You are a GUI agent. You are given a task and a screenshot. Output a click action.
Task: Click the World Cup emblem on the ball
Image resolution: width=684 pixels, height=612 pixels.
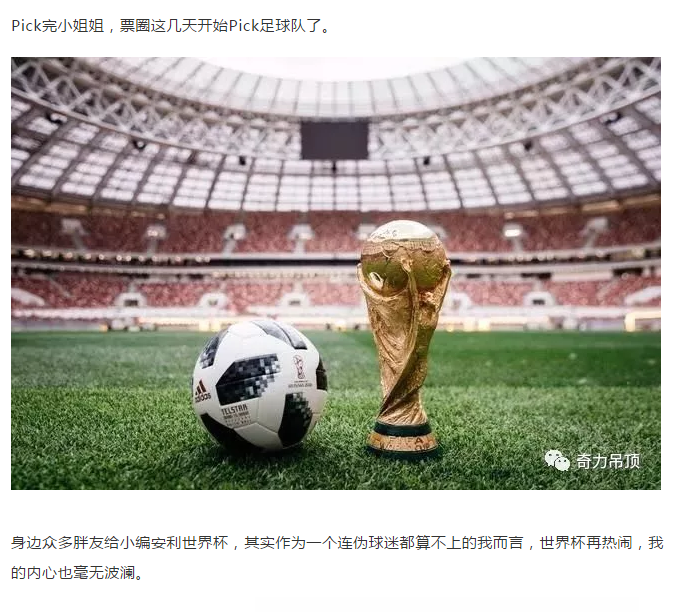point(300,372)
